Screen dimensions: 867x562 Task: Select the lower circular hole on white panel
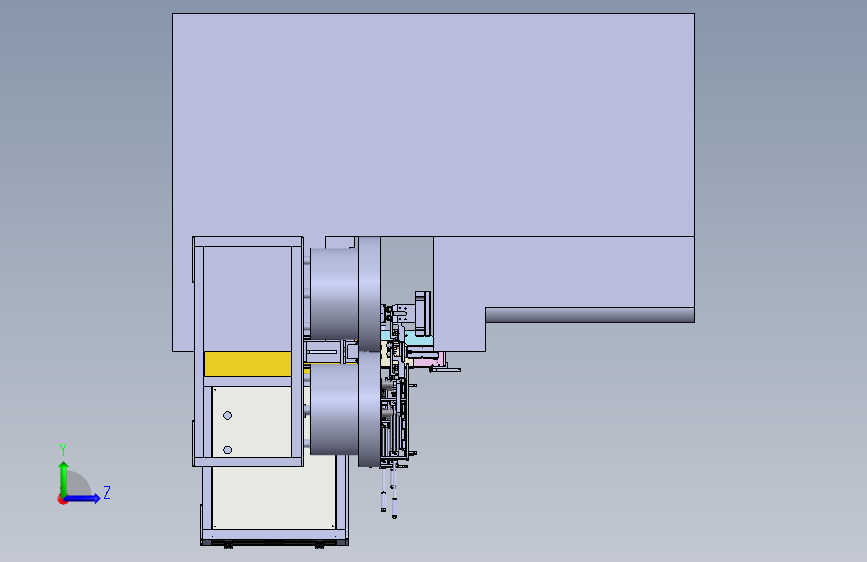pyautogui.click(x=227, y=450)
